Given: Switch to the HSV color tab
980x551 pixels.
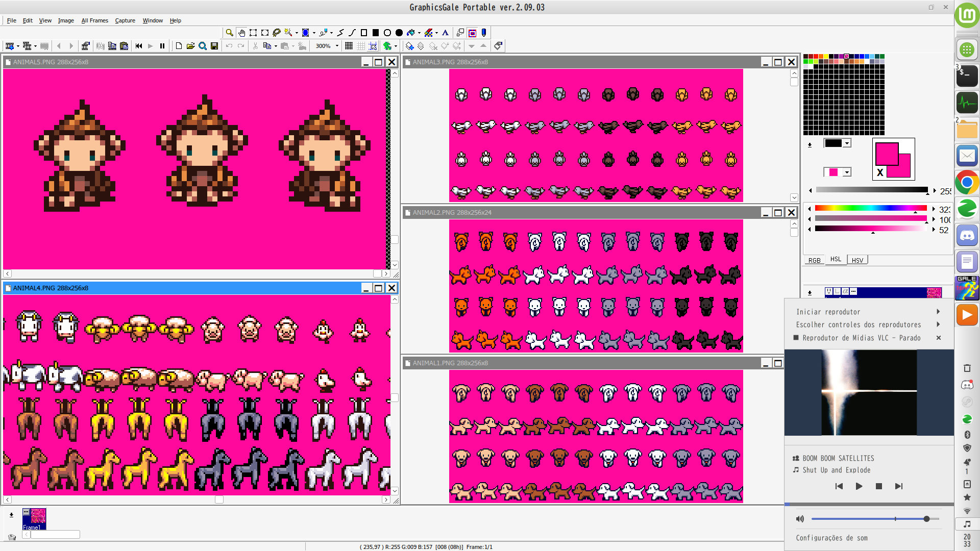Looking at the screenshot, I should point(857,260).
